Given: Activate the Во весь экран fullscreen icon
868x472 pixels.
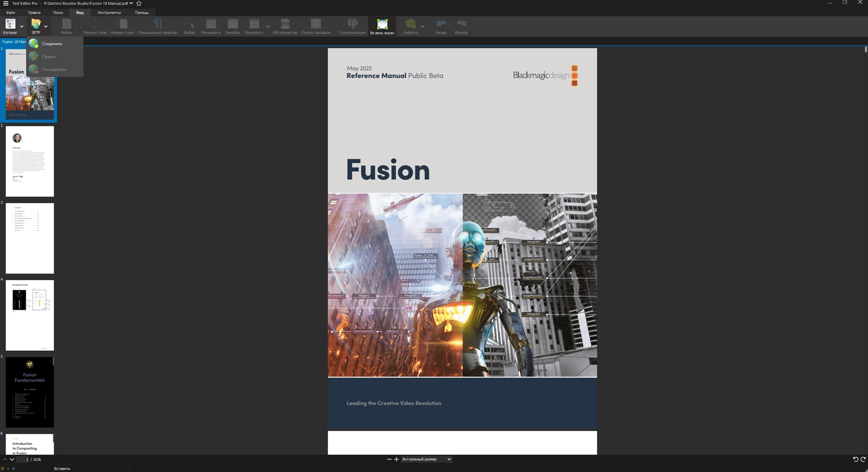Looking at the screenshot, I should (382, 24).
